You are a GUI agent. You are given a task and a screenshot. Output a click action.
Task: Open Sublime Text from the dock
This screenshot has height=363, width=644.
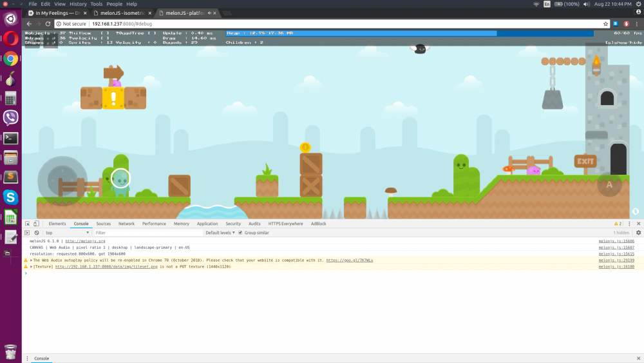(11, 177)
